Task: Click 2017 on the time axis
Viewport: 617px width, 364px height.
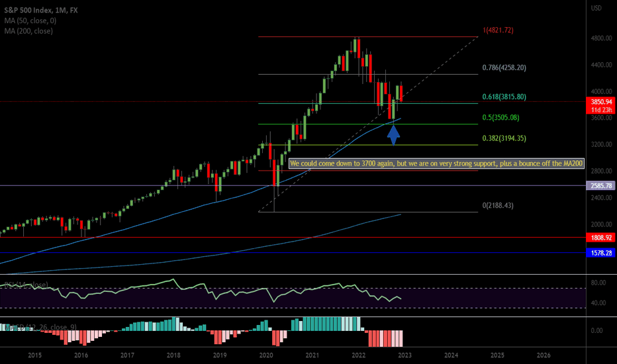Action: pyautogui.click(x=127, y=355)
